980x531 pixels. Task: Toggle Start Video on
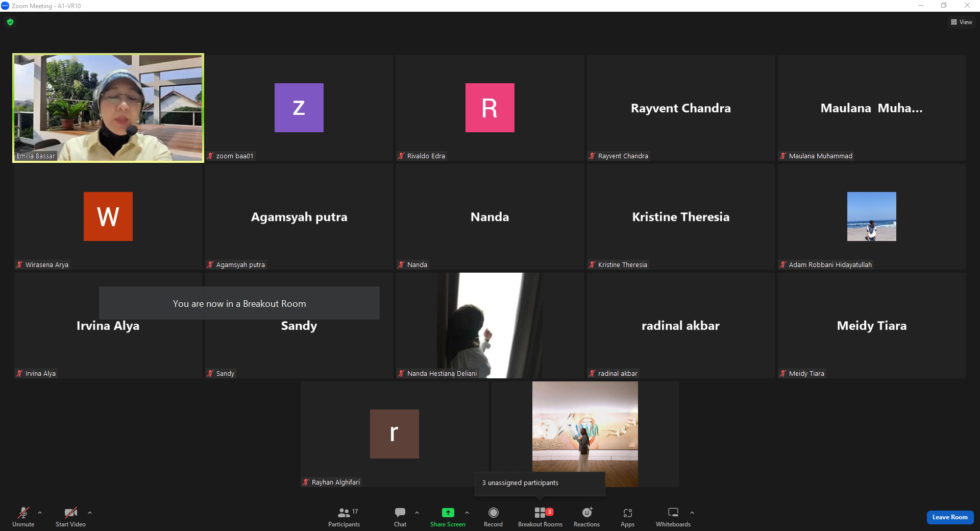70,517
